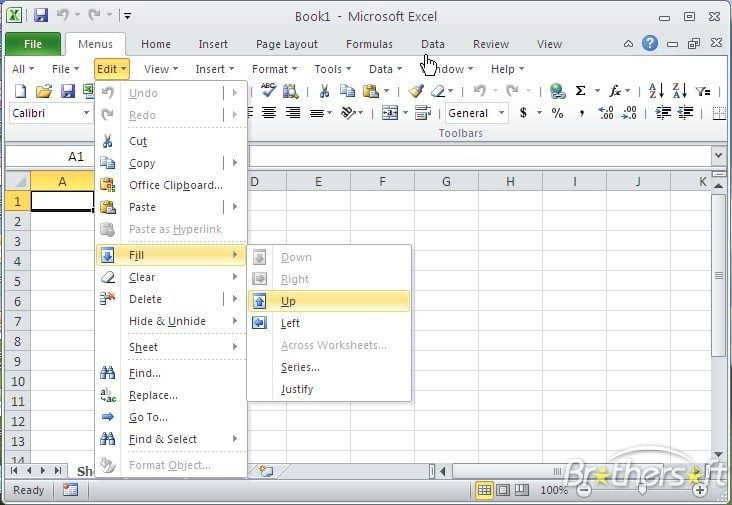Open the Tools menu dropdown
The image size is (732, 505).
[333, 69]
